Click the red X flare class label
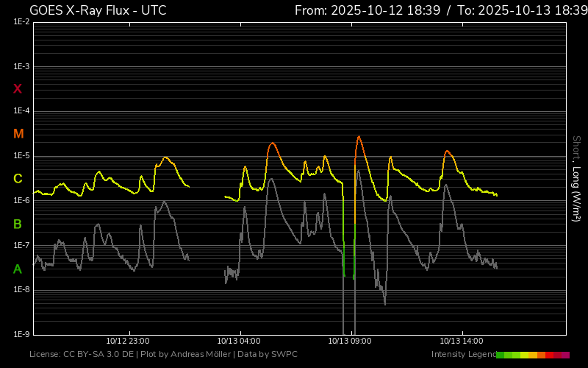The height and width of the screenshot is (368, 588). [18, 89]
